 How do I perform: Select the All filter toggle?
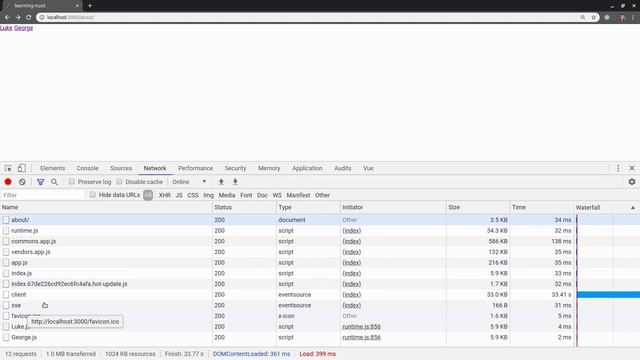coord(148,195)
